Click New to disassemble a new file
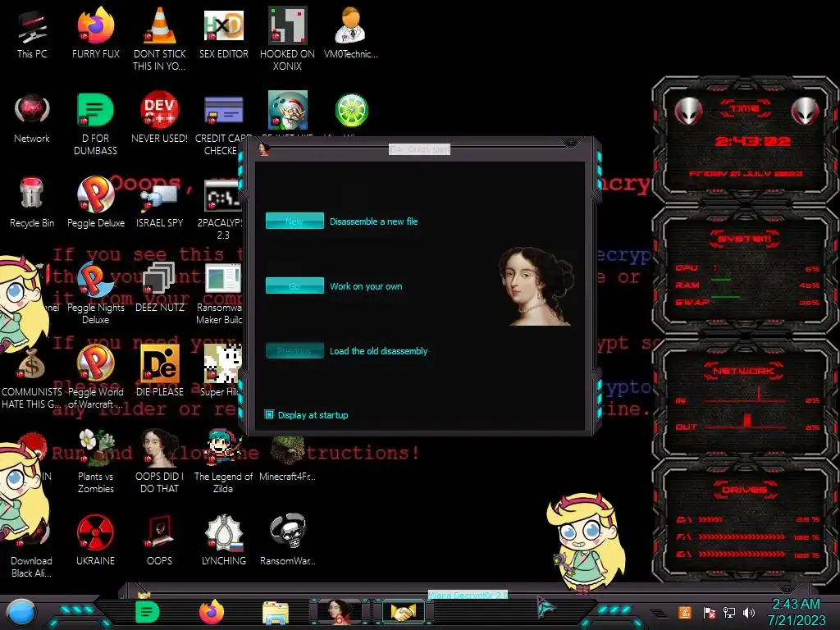The height and width of the screenshot is (630, 840). click(x=294, y=221)
